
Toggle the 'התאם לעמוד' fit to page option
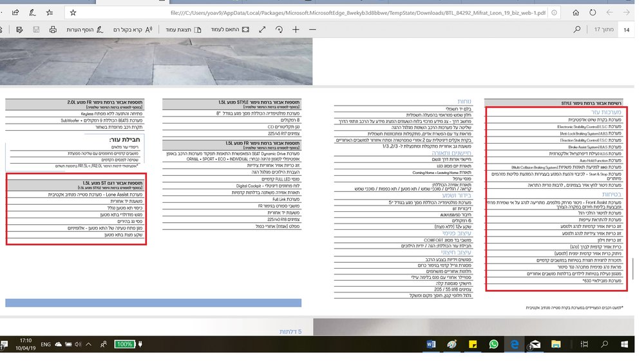230,30
